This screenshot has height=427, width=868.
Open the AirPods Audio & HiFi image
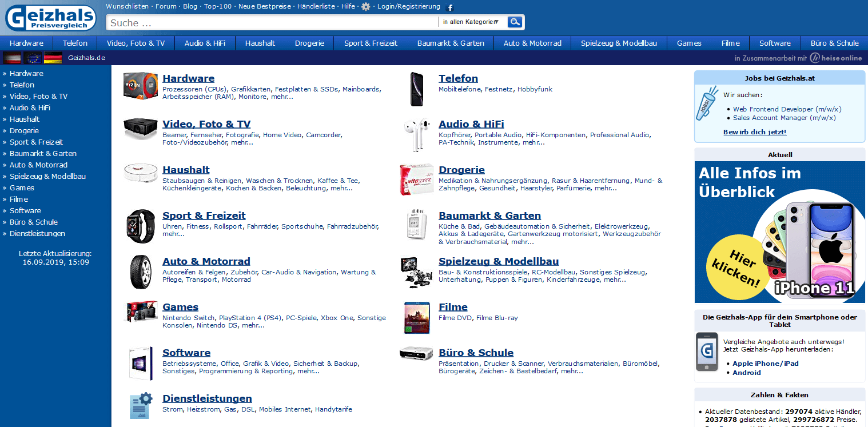(417, 134)
